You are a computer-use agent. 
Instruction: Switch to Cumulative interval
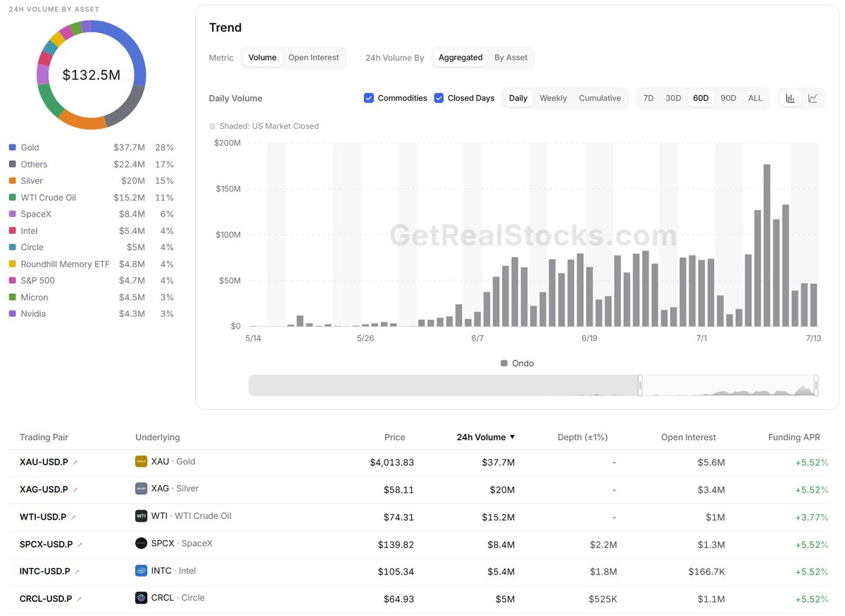[x=600, y=98]
